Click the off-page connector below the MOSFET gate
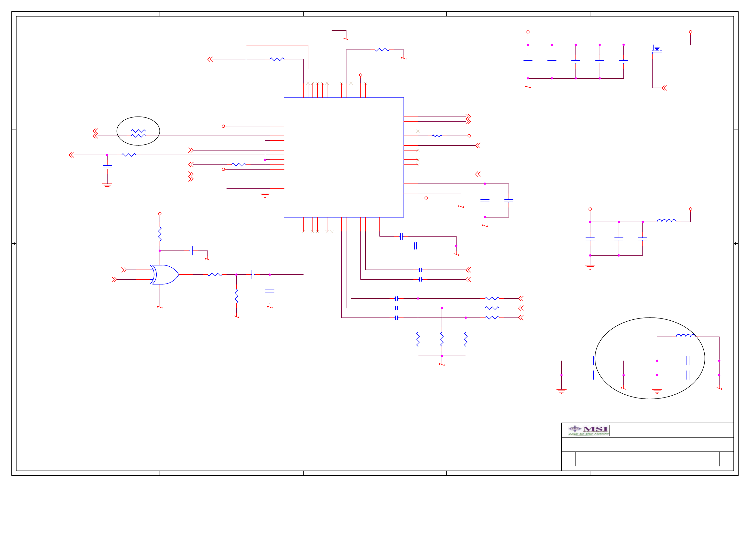This screenshot has height=535, width=756. click(664, 88)
